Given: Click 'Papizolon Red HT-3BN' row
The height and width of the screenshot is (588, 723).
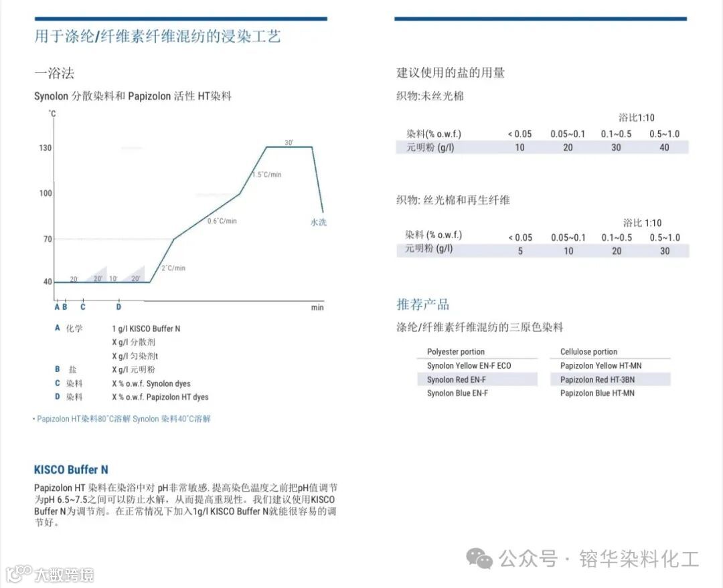Looking at the screenshot, I should [610, 379].
